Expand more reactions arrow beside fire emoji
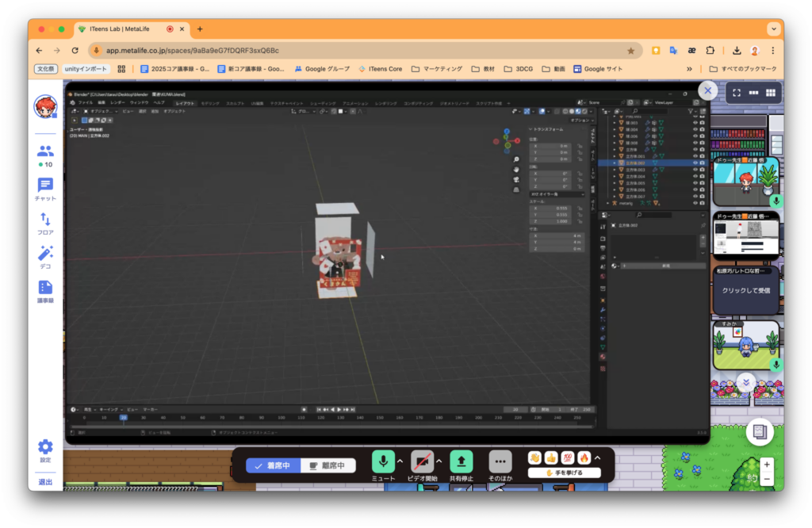Viewport: 812px width, 528px height. 598,458
